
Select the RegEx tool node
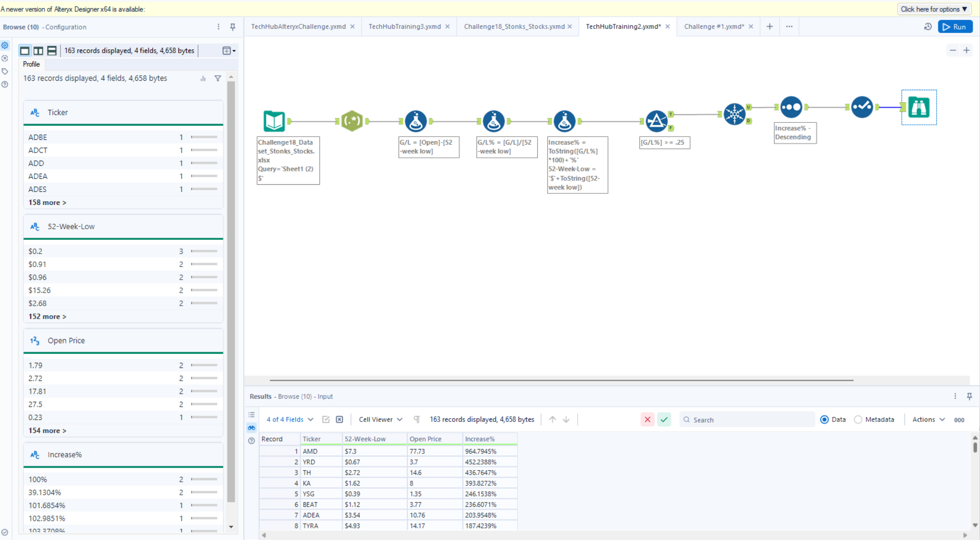coord(351,121)
